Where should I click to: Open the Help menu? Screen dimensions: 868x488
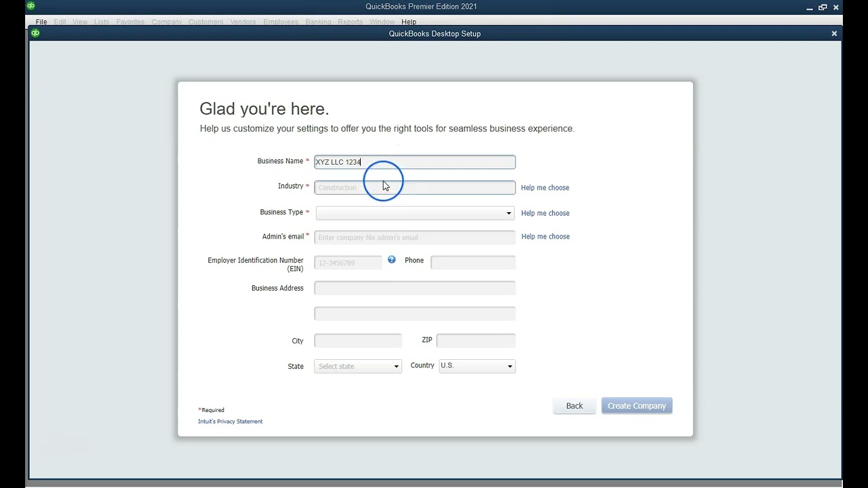coord(409,22)
